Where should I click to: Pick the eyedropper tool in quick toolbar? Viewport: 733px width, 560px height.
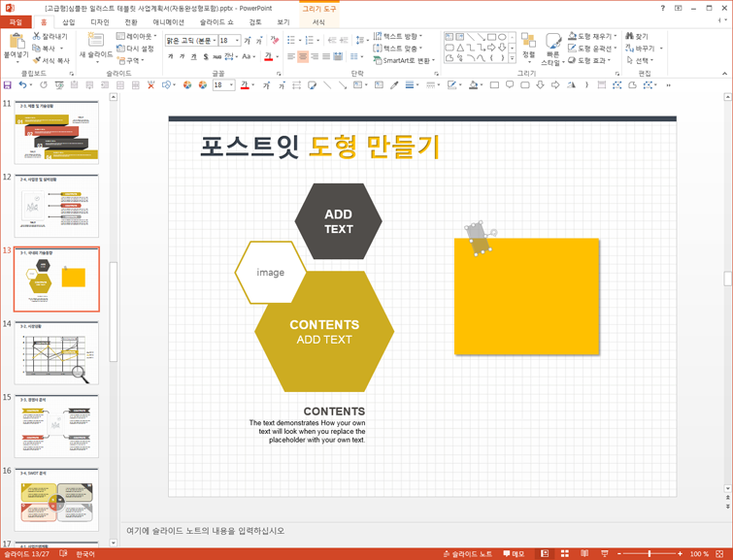[x=394, y=84]
